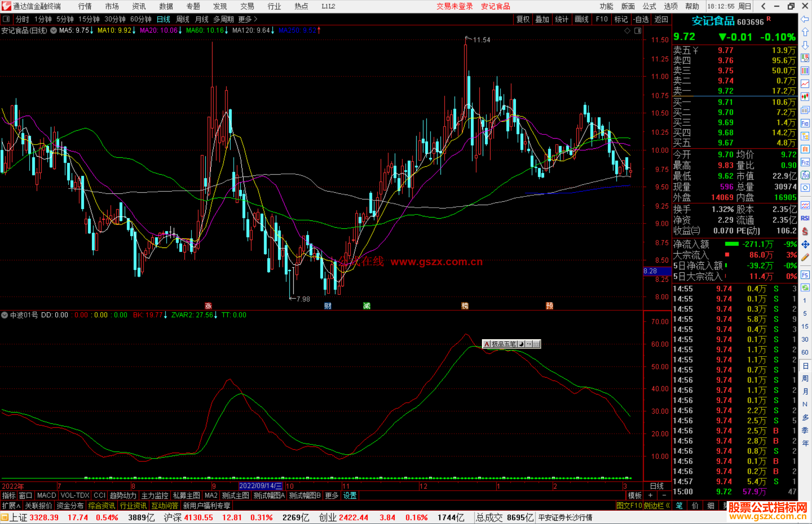This screenshot has height=524, width=812.
Task: Click the four-way move arrows icon
Action: 805,245
